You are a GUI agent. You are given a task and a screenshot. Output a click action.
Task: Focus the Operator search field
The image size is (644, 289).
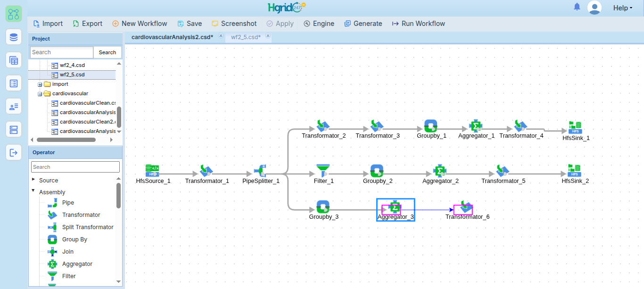coord(75,167)
